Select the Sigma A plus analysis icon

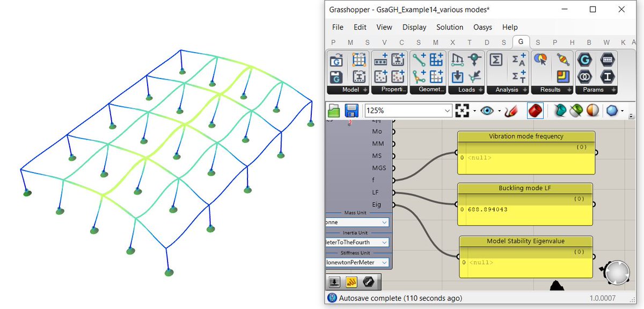tap(518, 60)
